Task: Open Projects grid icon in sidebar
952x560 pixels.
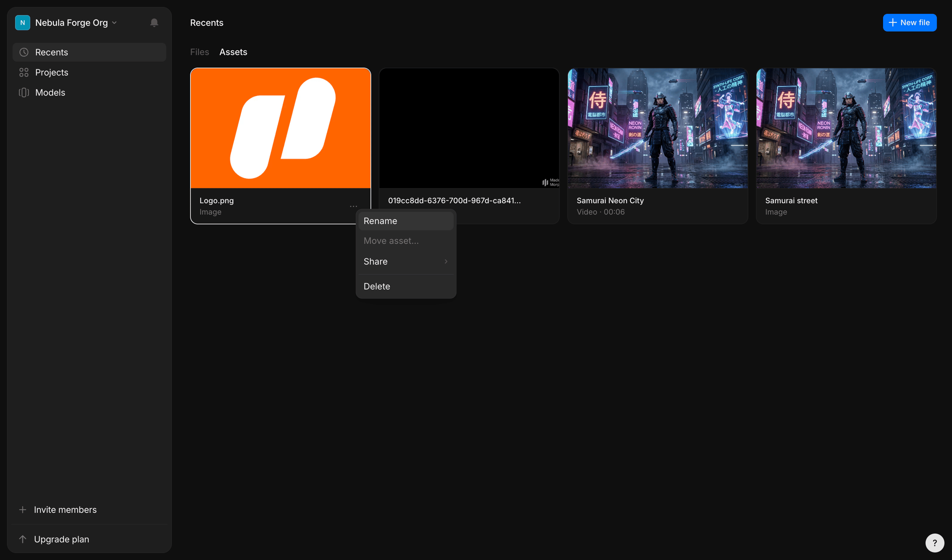Action: (x=24, y=72)
